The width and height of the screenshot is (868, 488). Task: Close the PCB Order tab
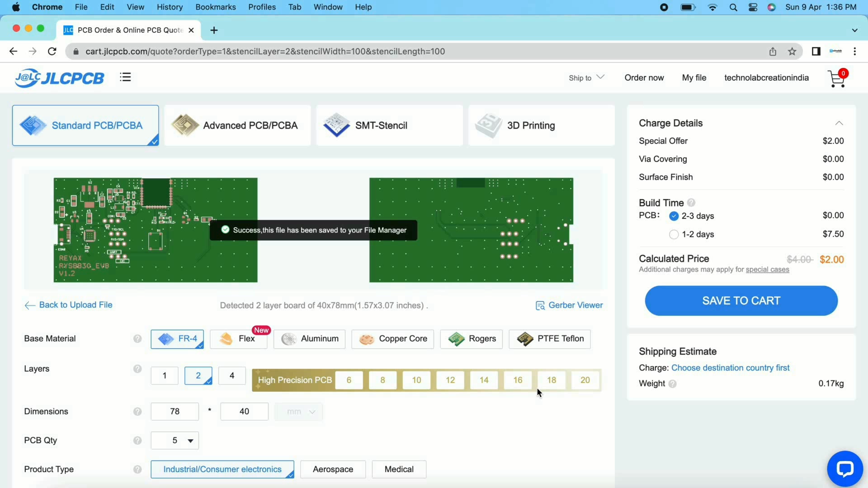191,30
